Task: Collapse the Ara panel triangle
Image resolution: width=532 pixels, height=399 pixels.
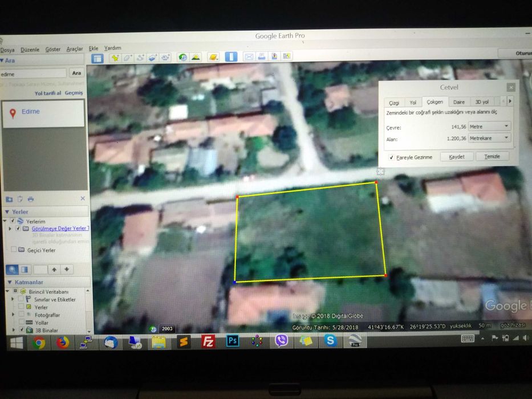Action: 2,60
